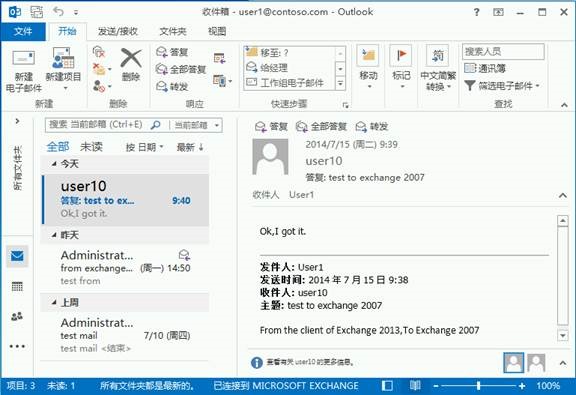Open Filter Email (筛选电子邮件) dropdown
This screenshot has height=395, width=576.
tap(502, 86)
